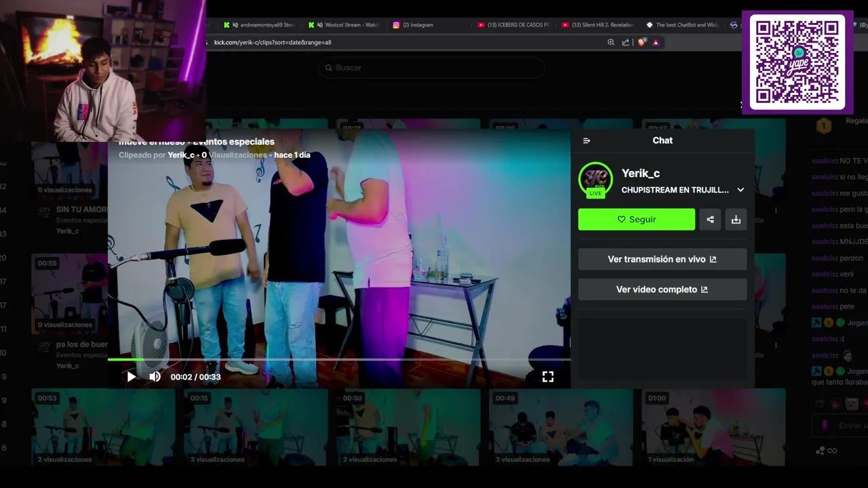This screenshot has width=868, height=488.
Task: Open Ver transmisión en vivo
Action: (x=663, y=259)
